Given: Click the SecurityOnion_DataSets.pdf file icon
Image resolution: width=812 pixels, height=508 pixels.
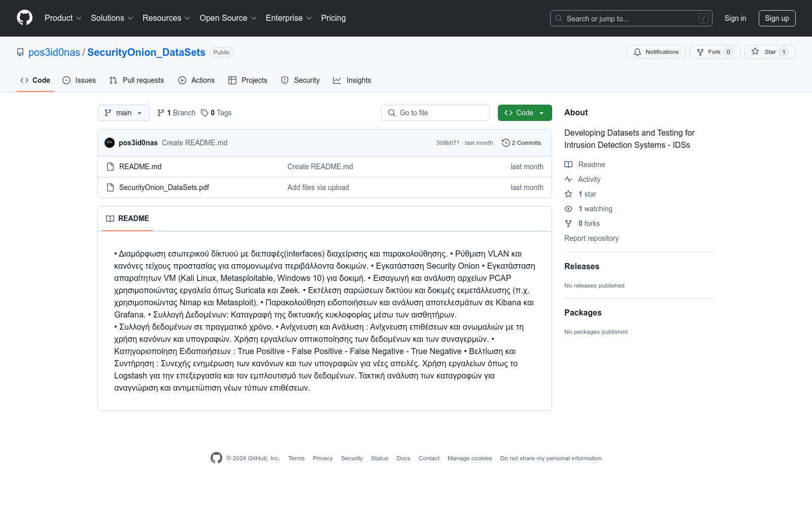Looking at the screenshot, I should point(110,187).
